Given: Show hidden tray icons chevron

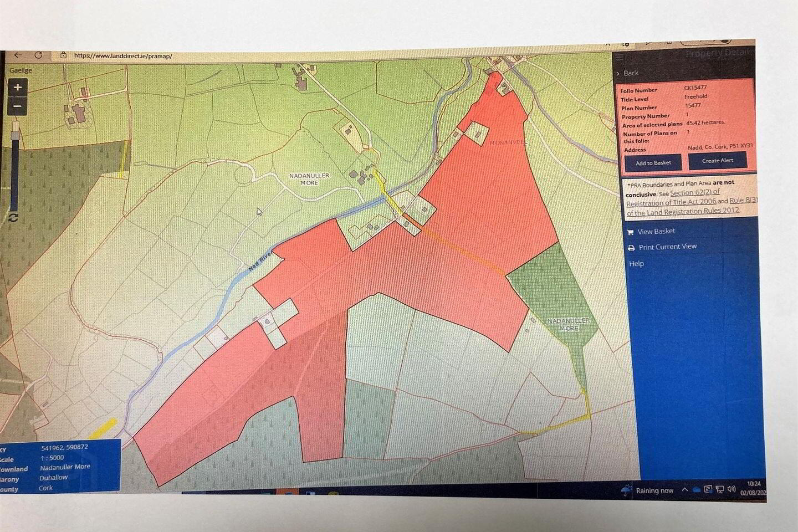Looking at the screenshot, I should coord(685,490).
